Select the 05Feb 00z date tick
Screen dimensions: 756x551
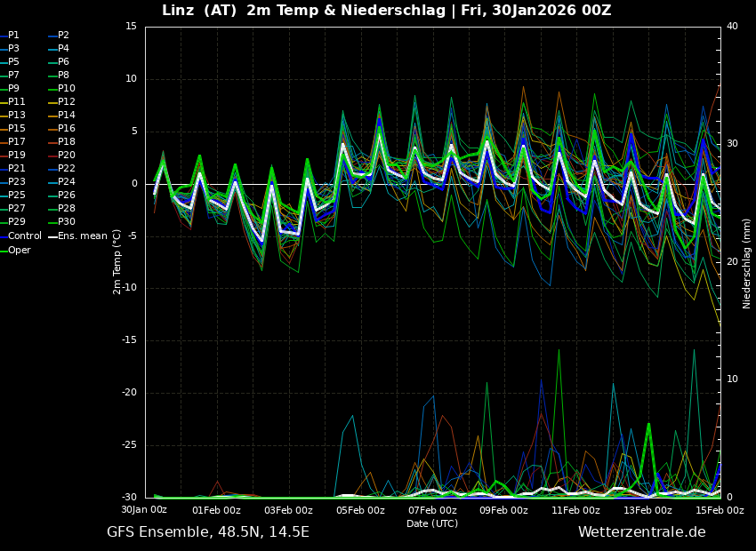coord(360,511)
